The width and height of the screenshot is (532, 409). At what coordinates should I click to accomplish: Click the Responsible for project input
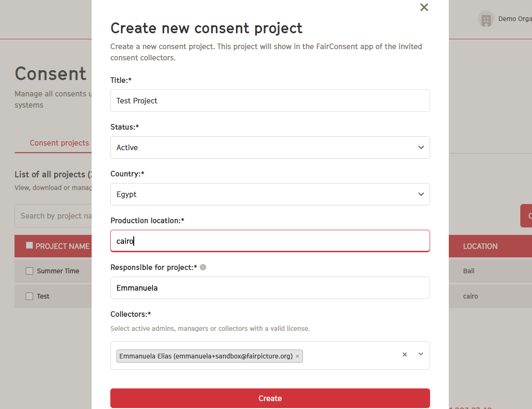[x=270, y=288]
